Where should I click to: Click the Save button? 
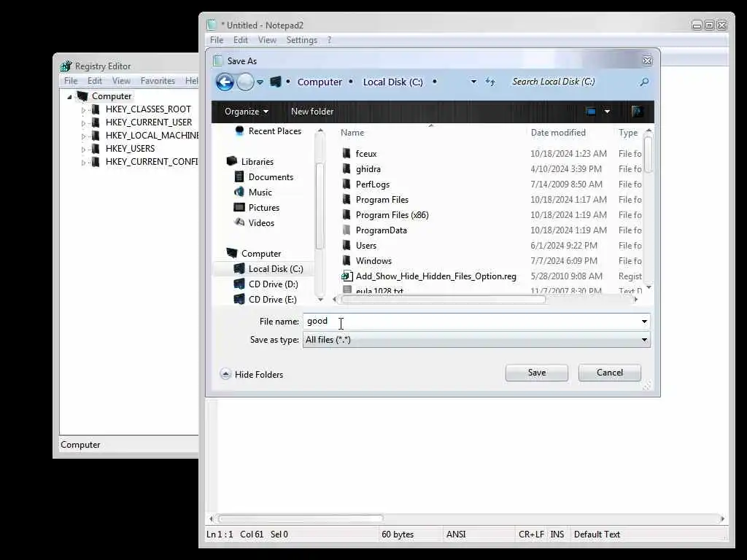[x=537, y=373]
